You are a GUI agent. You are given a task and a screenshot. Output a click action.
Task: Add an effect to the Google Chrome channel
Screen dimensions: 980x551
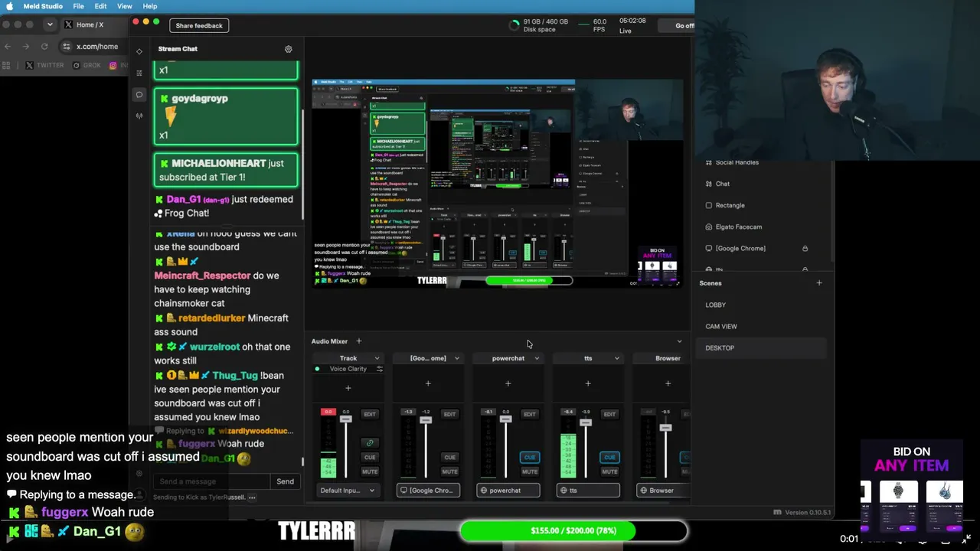point(428,383)
